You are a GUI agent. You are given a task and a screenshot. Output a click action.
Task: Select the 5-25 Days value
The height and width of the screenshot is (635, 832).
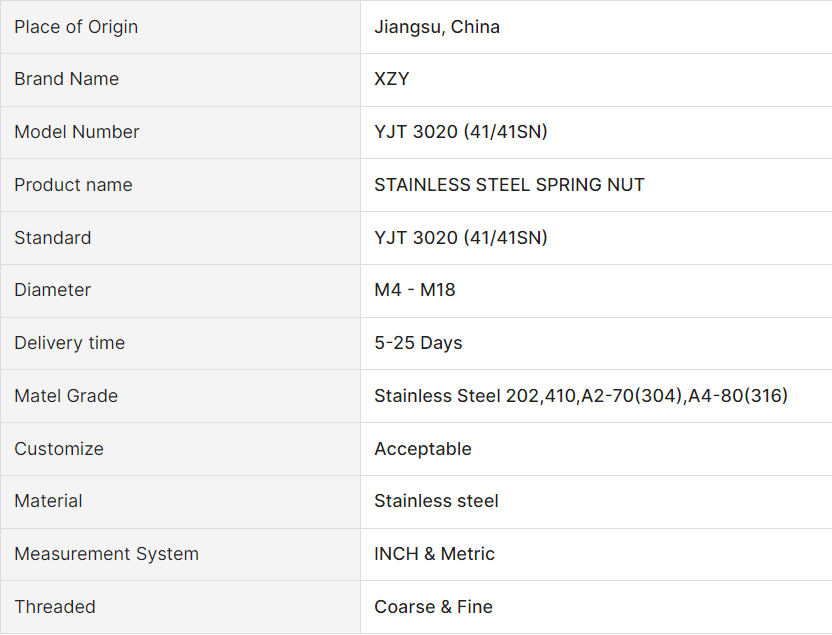click(x=418, y=343)
